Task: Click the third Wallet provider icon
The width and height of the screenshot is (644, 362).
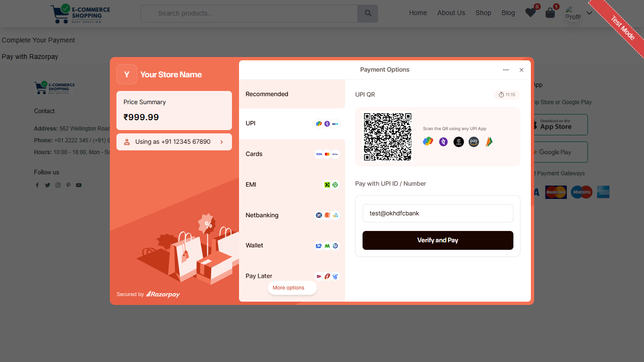Action: pos(335,246)
